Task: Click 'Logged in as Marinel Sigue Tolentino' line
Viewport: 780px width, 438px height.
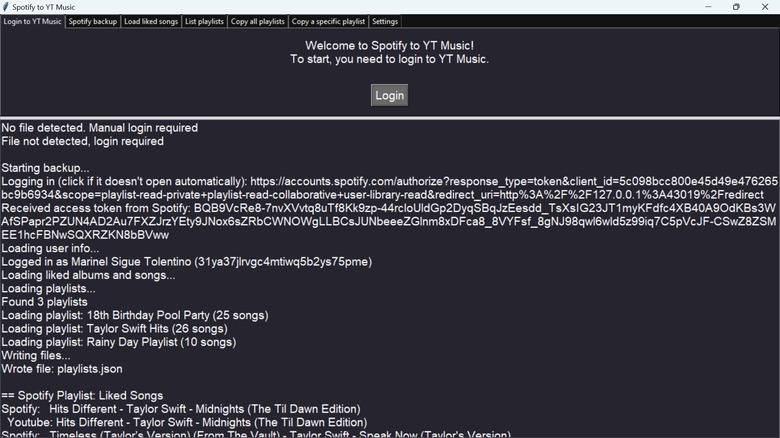Action: [187, 262]
